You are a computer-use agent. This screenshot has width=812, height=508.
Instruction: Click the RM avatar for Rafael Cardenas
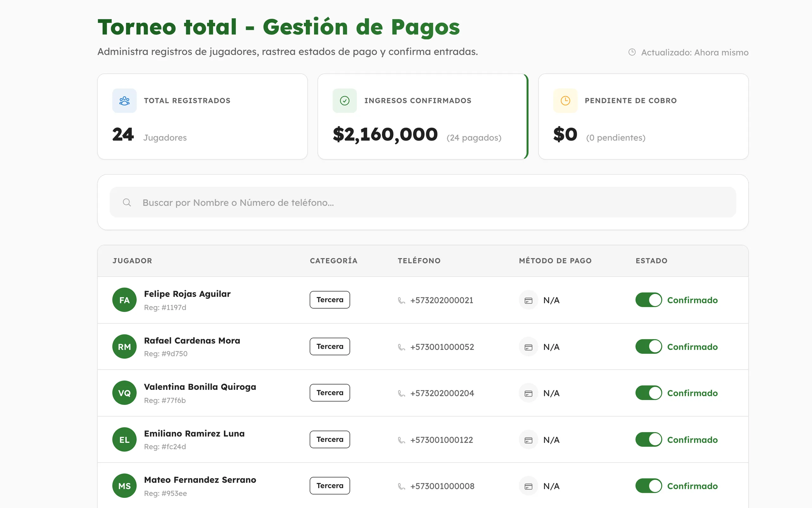click(124, 346)
